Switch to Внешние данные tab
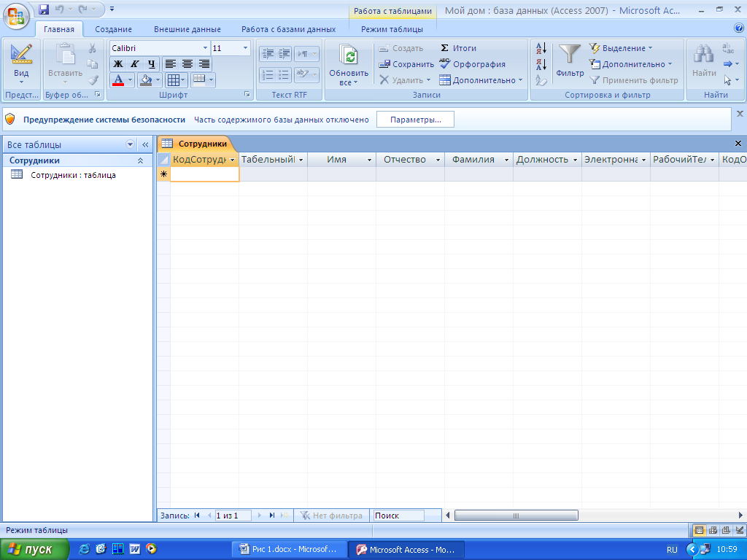Viewport: 747px width, 560px height. (187, 29)
